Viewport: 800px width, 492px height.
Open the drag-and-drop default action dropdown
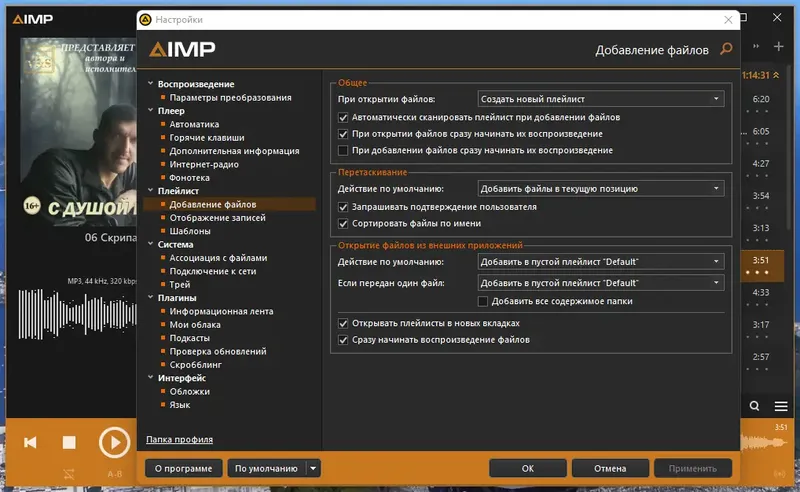pyautogui.click(x=601, y=189)
